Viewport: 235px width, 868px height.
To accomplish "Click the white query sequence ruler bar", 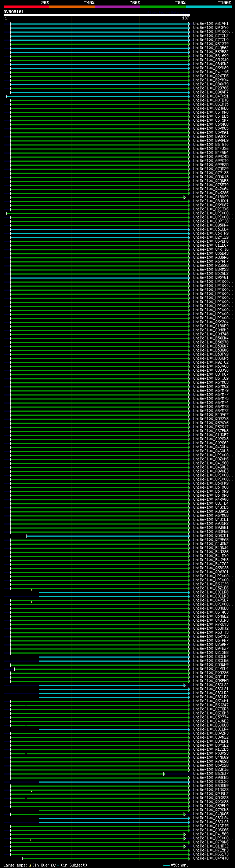I will [97, 15].
